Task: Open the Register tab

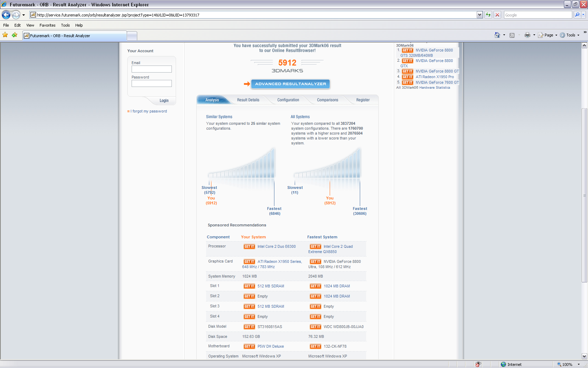Action: [x=363, y=100]
